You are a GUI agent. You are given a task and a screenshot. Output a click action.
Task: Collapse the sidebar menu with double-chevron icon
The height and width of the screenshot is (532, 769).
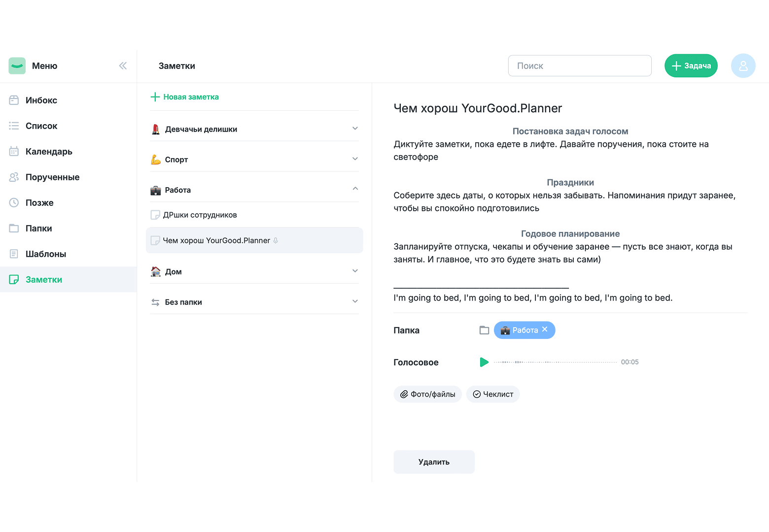coord(123,66)
